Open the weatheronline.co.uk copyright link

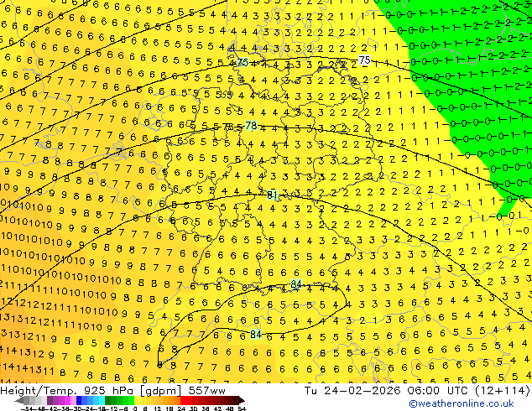point(469,403)
